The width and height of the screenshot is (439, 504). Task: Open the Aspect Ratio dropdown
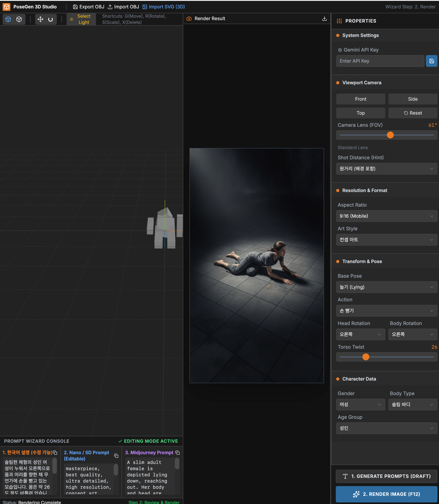coord(386,216)
